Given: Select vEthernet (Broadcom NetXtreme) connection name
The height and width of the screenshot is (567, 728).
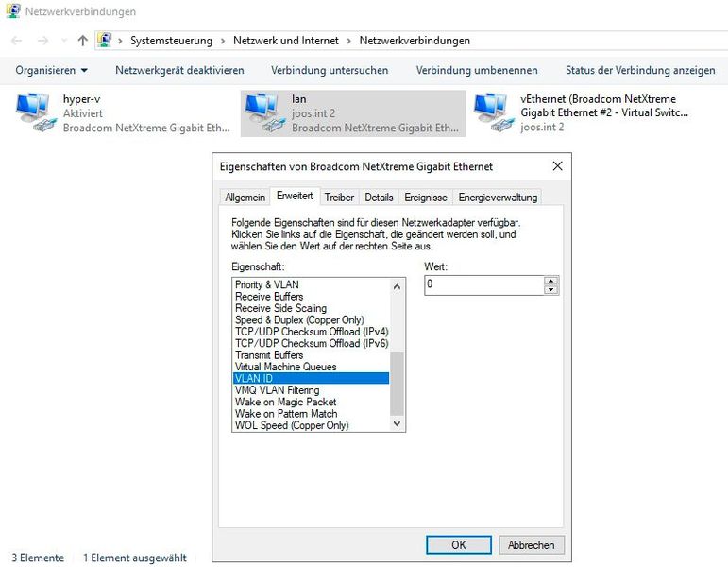Looking at the screenshot, I should [604, 106].
